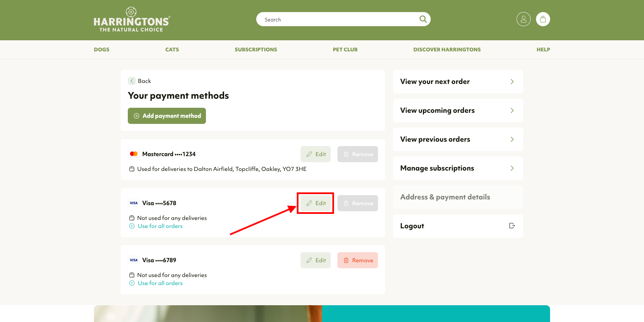Click the Harringtons logo
The width and height of the screenshot is (644, 322).
coord(132,19)
